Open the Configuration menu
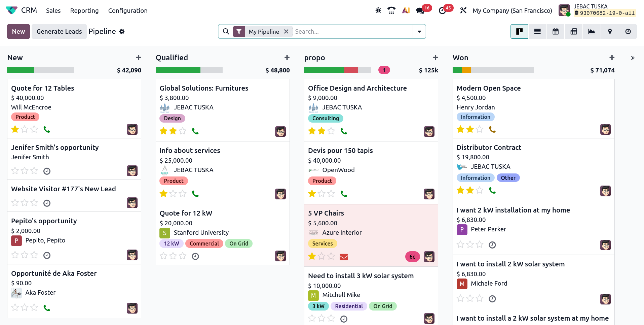This screenshot has height=325, width=644. 128,11
